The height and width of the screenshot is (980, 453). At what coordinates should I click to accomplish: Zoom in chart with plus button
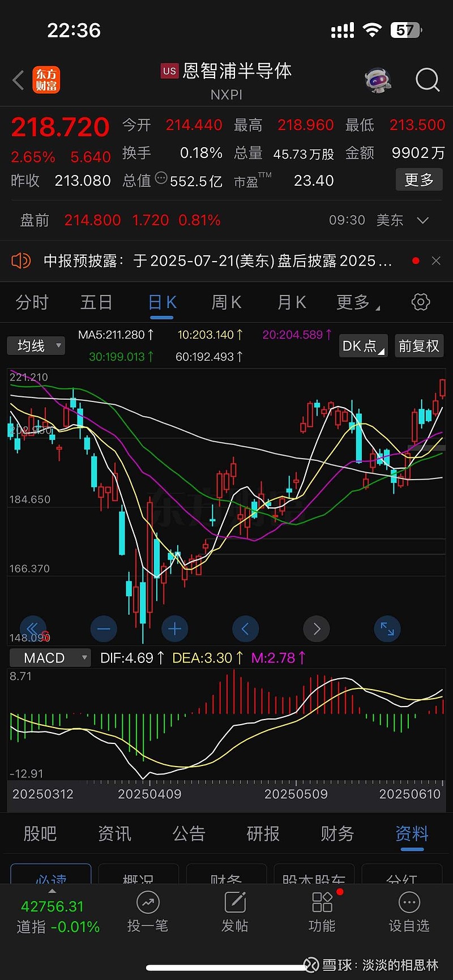(x=174, y=628)
